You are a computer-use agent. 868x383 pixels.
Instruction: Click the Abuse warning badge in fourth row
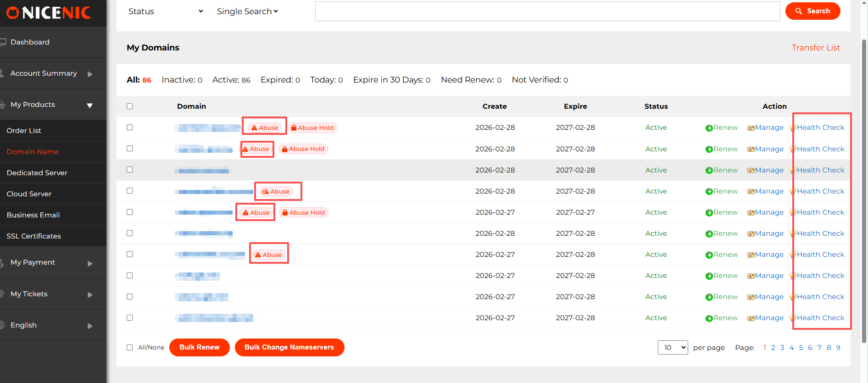point(276,192)
